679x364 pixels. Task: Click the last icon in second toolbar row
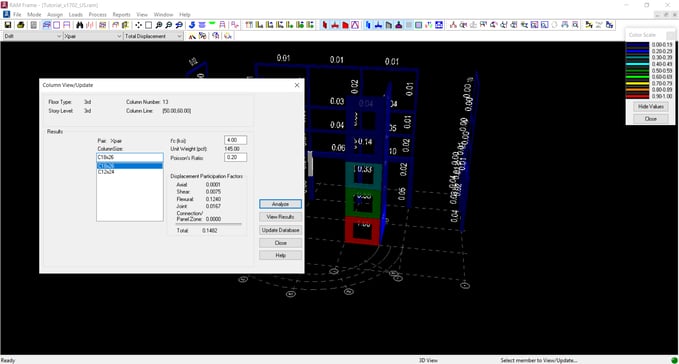[x=228, y=36]
